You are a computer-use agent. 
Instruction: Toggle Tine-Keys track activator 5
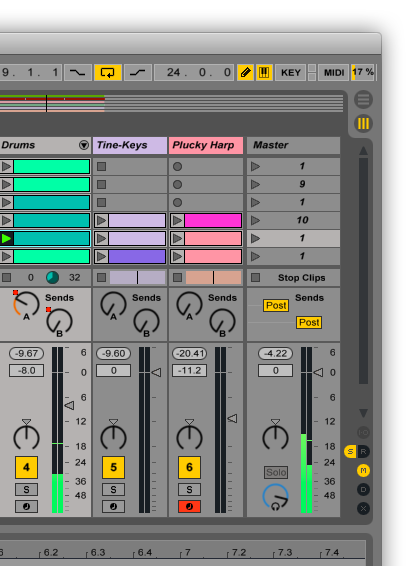[113, 467]
